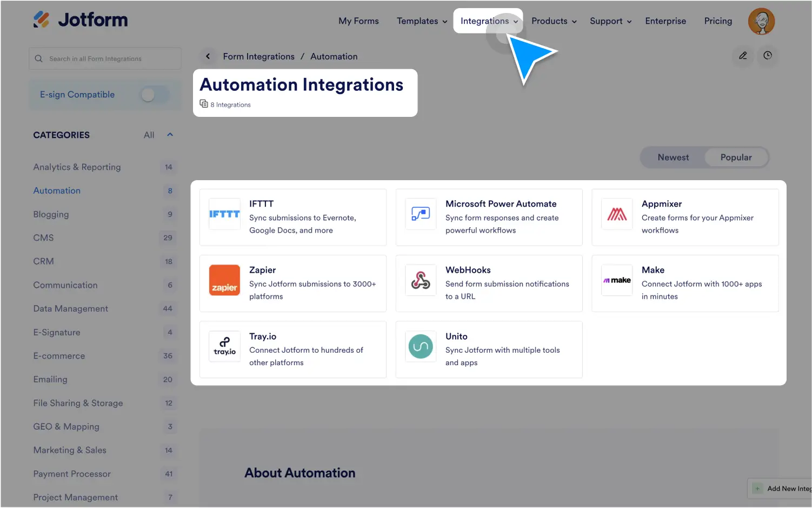Open the Pricing page
Screen dimensions: 812x508
click(x=718, y=21)
